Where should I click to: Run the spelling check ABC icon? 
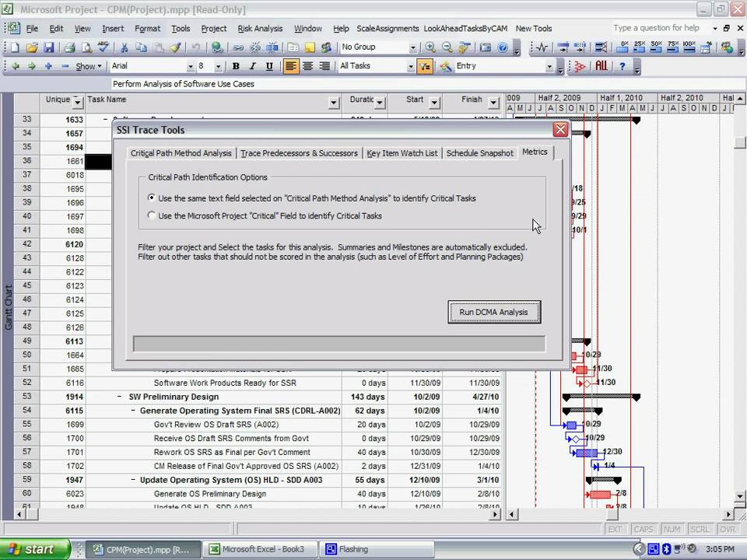pyautogui.click(x=103, y=47)
